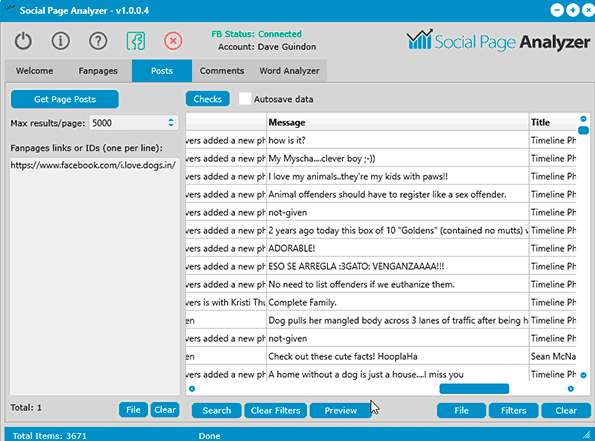The height and width of the screenshot is (441, 595).
Task: Click the Search button
Action: point(217,411)
